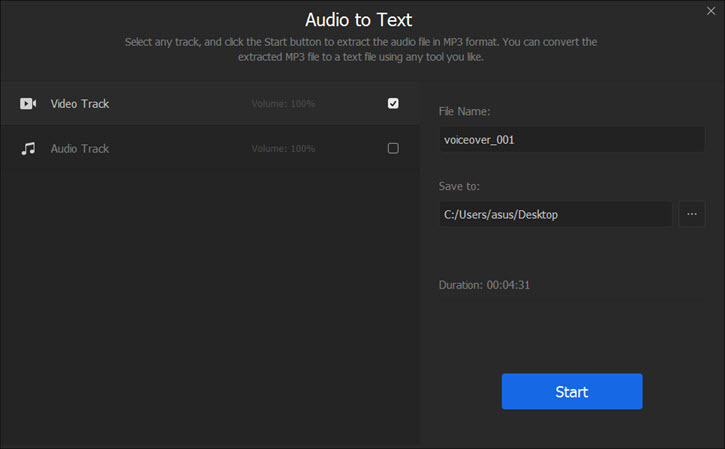The image size is (725, 449).
Task: Select the Video Track label
Action: pyautogui.click(x=80, y=104)
